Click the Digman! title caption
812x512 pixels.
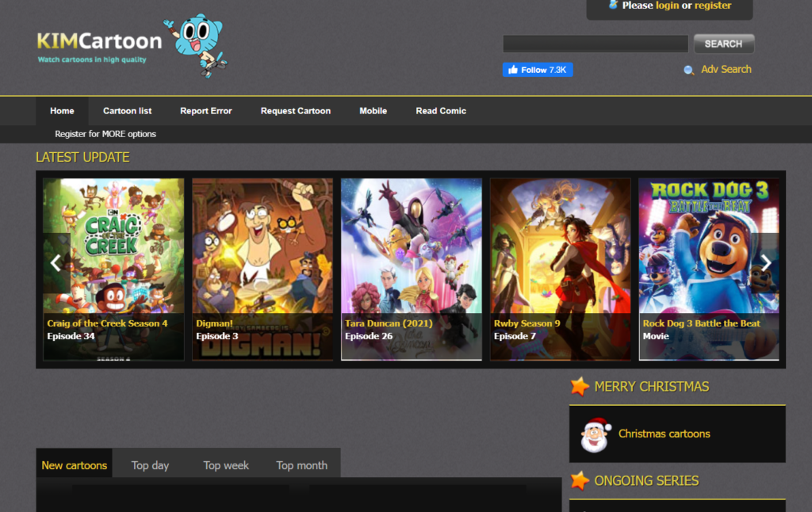[x=214, y=323]
